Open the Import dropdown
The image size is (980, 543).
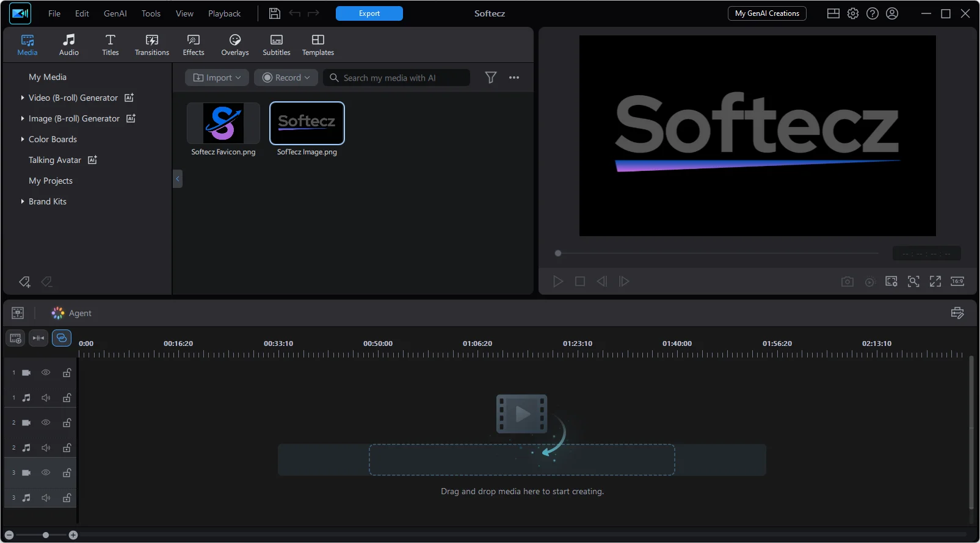[x=217, y=77]
